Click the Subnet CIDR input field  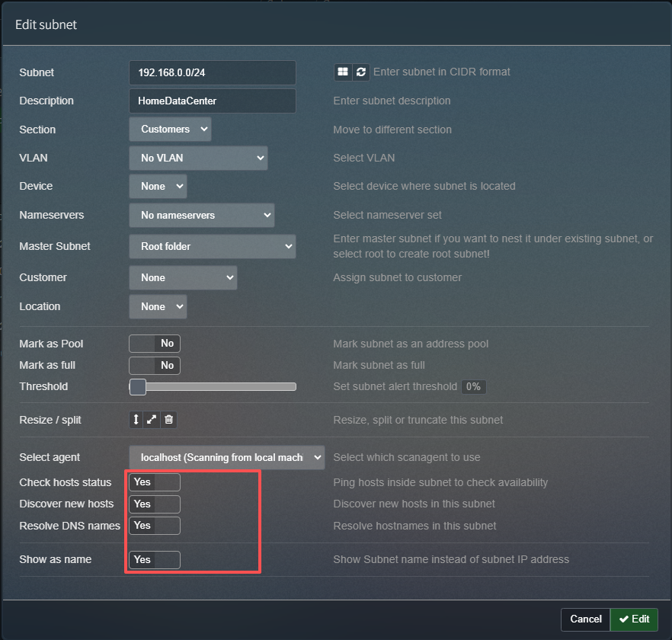[212, 72]
